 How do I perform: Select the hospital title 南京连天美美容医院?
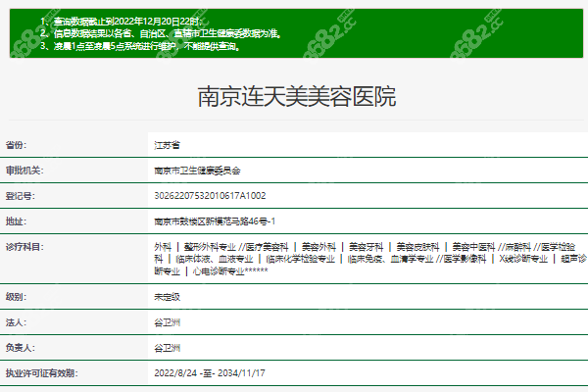point(297,96)
